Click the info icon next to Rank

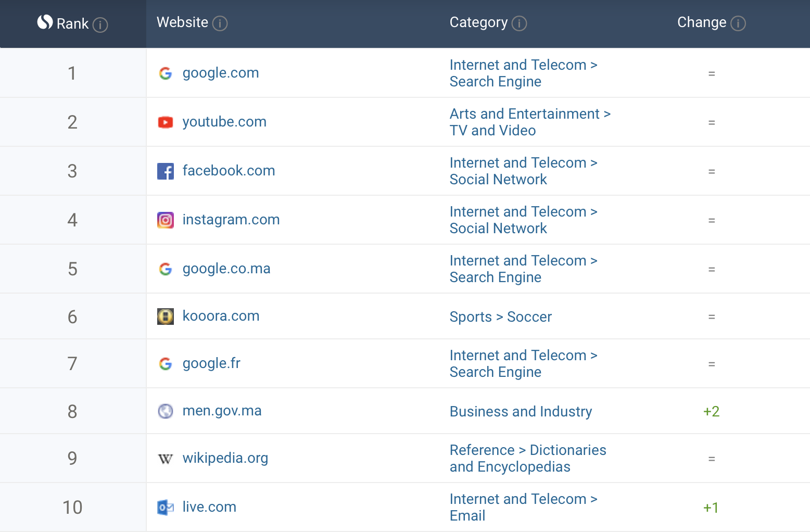100,24
